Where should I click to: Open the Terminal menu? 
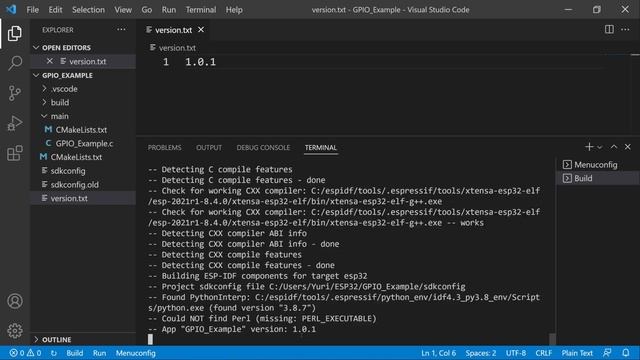pos(201,9)
